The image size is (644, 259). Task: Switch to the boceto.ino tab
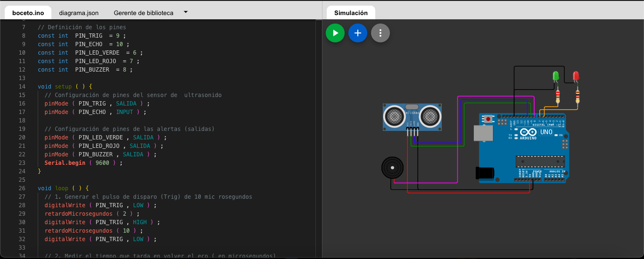28,13
